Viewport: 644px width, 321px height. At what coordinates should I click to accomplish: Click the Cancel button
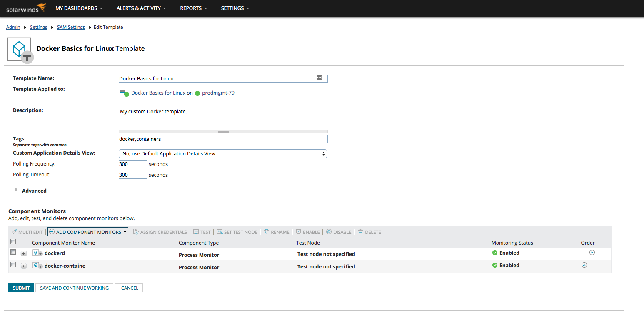point(129,288)
